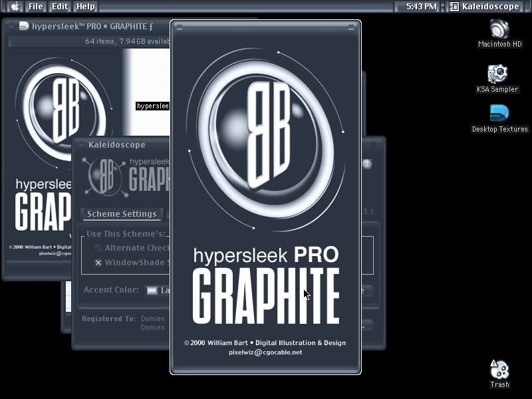
Task: Click the "Use This Scheme's:" group label
Action: pos(126,234)
